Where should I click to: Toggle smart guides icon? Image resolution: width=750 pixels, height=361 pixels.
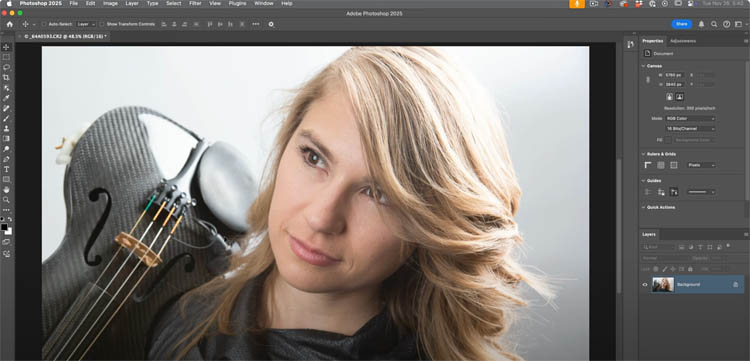[x=674, y=192]
